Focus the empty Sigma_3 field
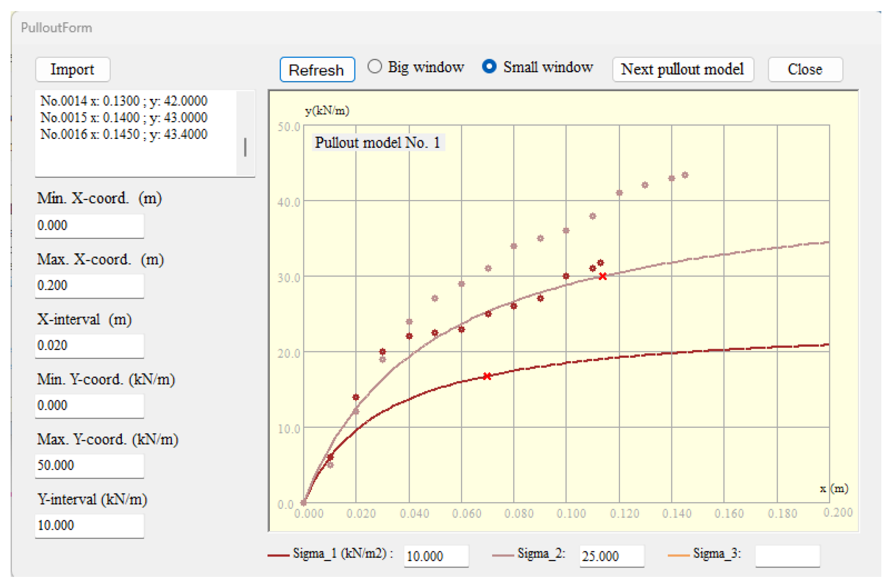The height and width of the screenshot is (588, 892). (787, 556)
